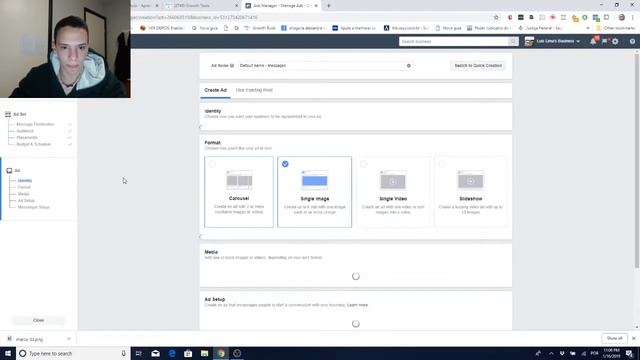
Task: Go to Budget & Schedule in sidebar
Action: tap(33, 144)
